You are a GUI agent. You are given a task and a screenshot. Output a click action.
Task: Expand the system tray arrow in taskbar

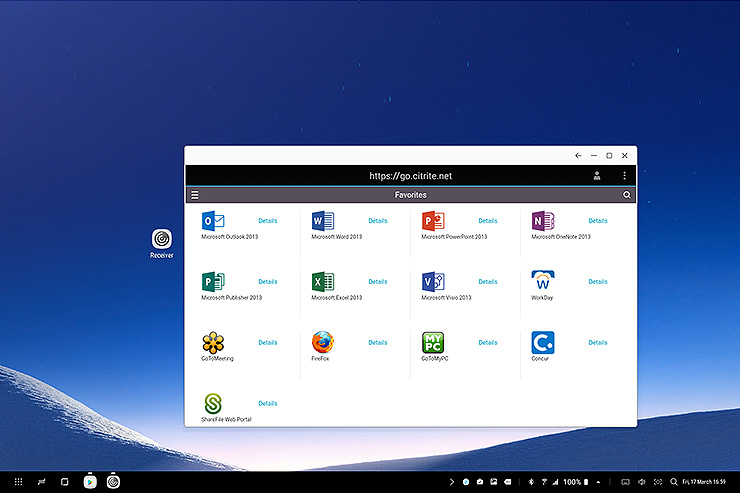point(451,482)
